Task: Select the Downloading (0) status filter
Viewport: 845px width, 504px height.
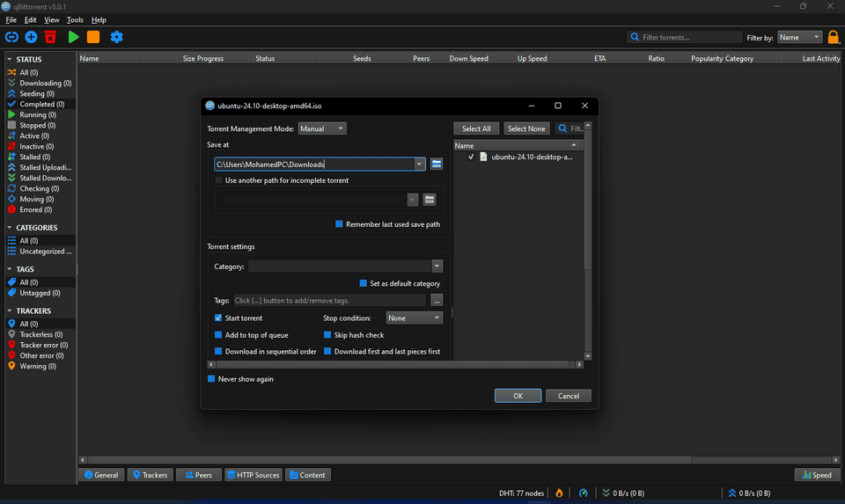Action: pos(40,83)
